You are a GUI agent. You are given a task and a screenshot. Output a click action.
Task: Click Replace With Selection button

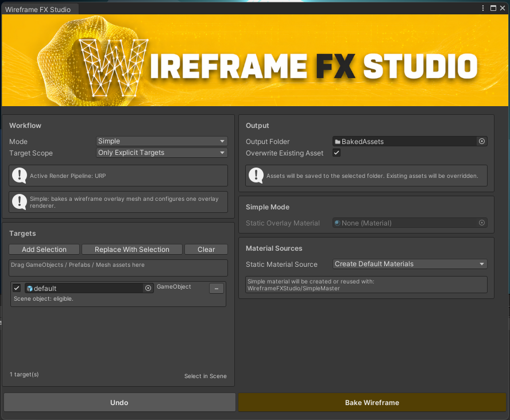(132, 250)
